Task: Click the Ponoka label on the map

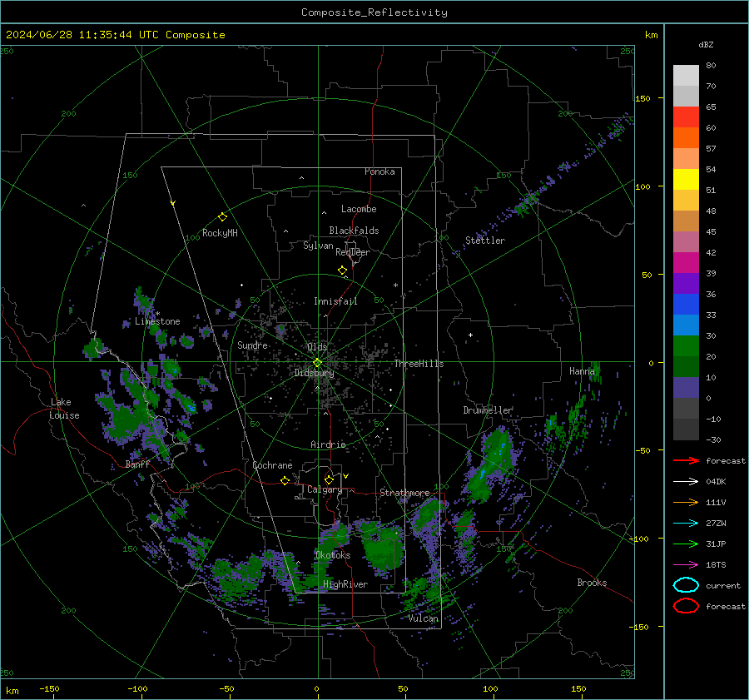Action: (x=379, y=171)
